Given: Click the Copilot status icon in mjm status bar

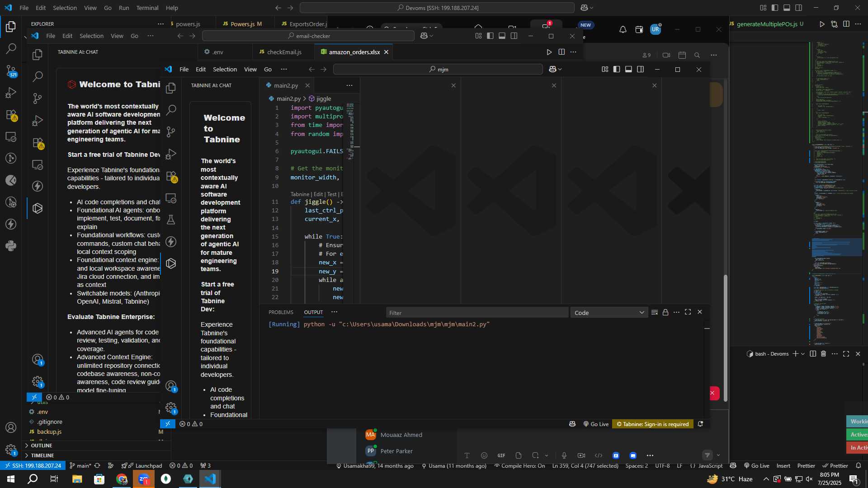Looking at the screenshot, I should (572, 424).
